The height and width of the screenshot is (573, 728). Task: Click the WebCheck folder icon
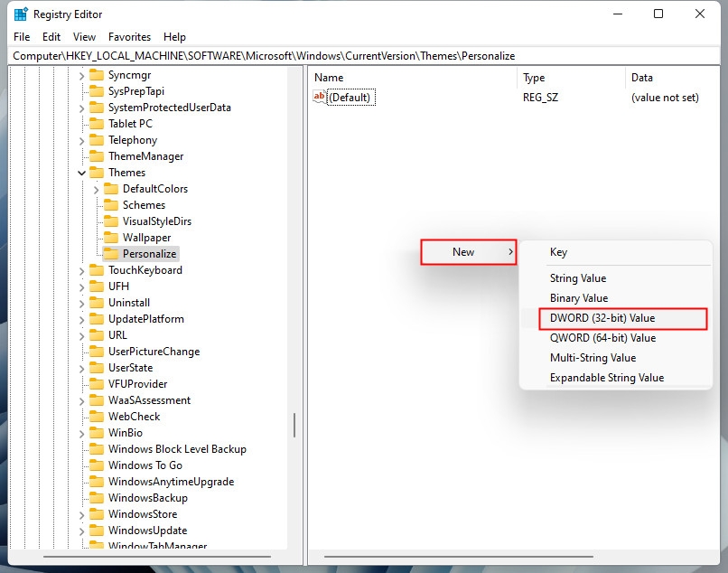click(x=97, y=417)
